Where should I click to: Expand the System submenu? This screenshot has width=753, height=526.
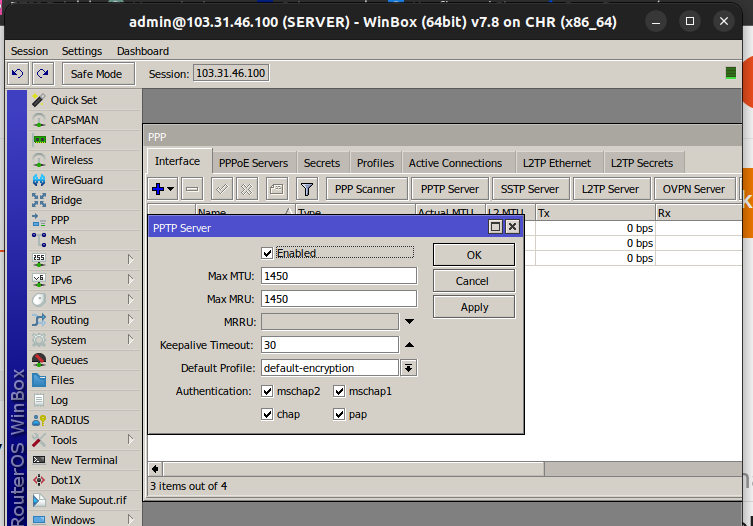[x=130, y=340]
